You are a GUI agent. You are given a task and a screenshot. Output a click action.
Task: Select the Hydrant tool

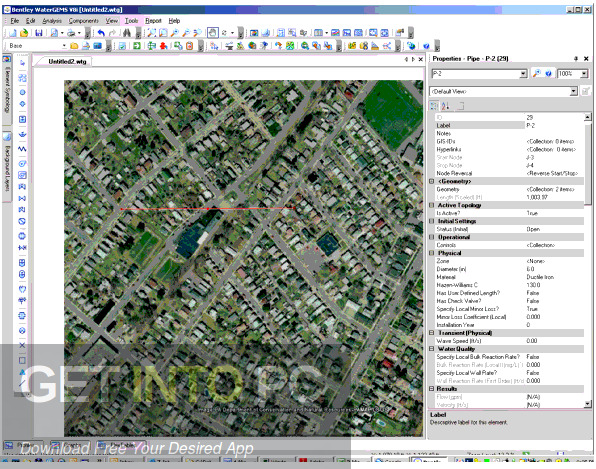[22, 104]
